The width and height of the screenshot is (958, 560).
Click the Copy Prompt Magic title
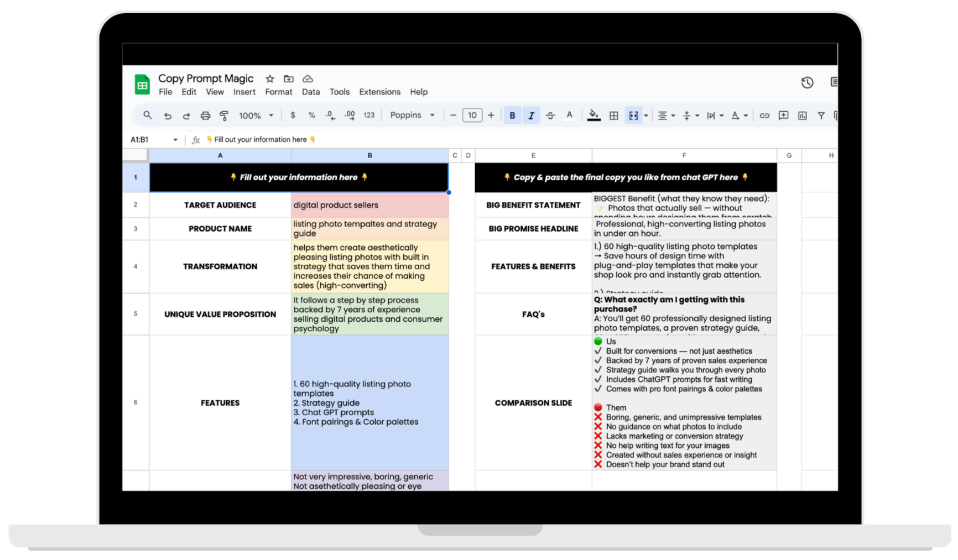tap(206, 78)
